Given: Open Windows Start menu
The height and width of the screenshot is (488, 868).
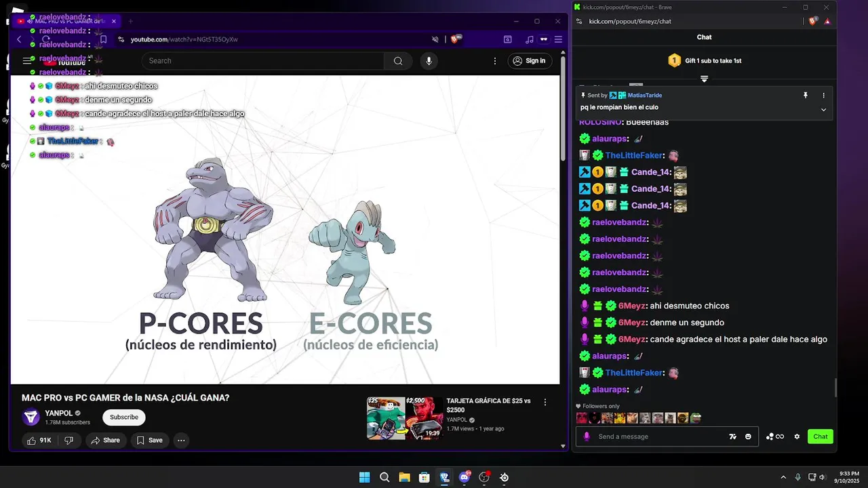Looking at the screenshot, I should coord(364,477).
